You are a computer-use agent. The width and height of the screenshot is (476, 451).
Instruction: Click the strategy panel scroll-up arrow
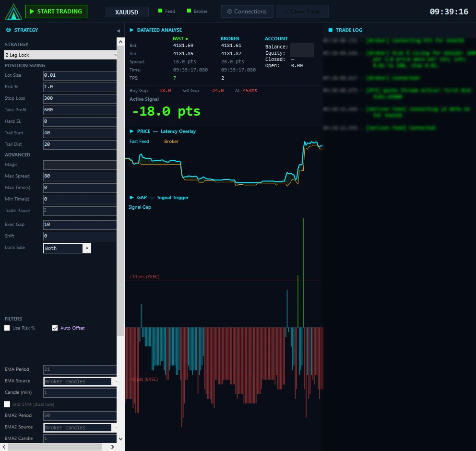click(120, 42)
